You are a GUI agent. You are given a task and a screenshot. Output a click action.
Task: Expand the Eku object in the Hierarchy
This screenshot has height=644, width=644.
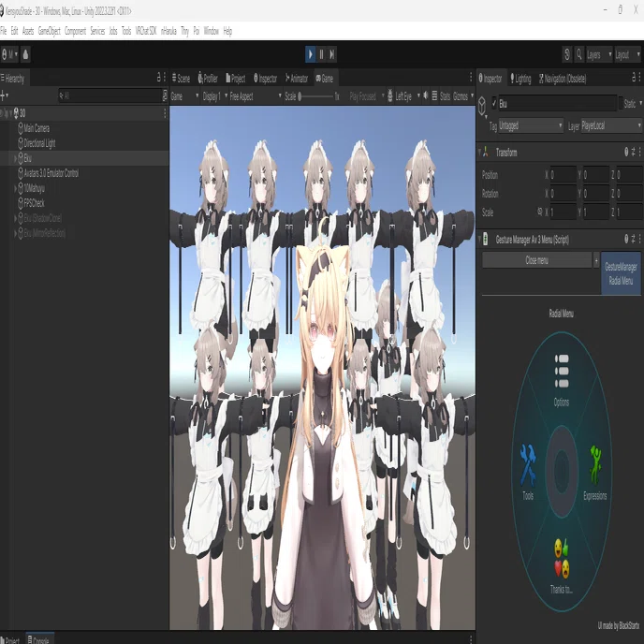tap(15, 158)
